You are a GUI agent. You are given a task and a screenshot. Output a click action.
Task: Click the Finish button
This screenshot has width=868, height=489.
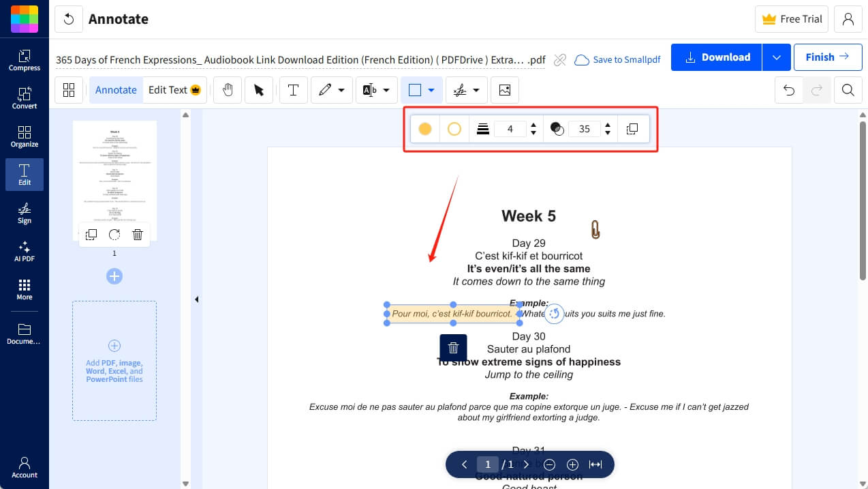point(827,57)
